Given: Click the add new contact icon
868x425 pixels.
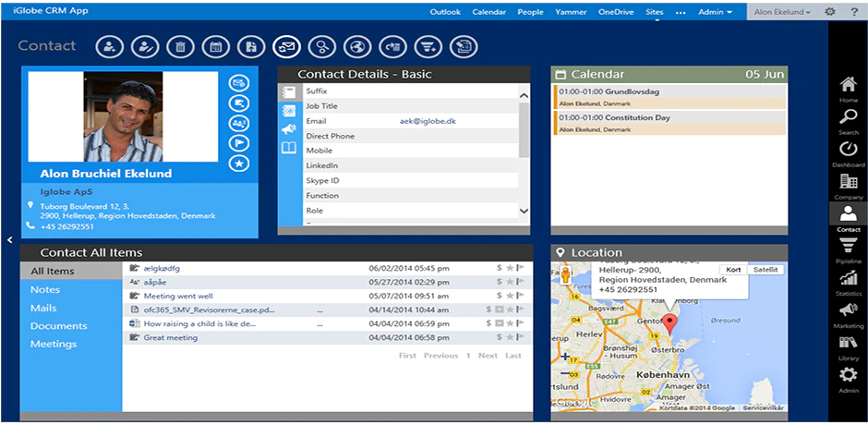Looking at the screenshot, I should 110,47.
